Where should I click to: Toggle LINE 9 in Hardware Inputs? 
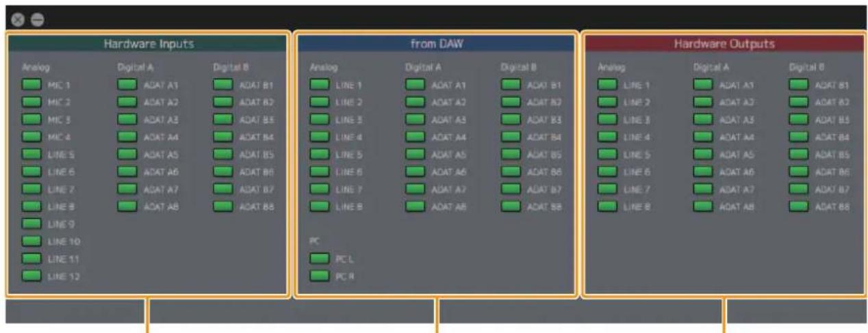[31, 224]
